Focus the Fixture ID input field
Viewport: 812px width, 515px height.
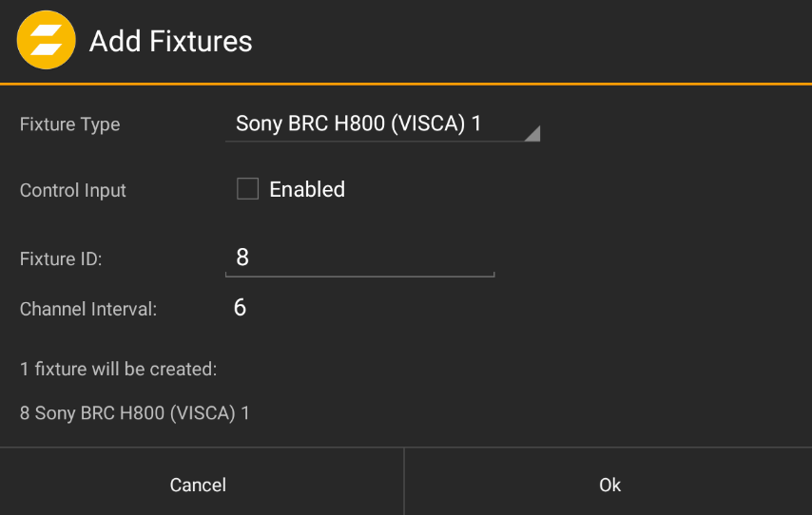(359, 257)
